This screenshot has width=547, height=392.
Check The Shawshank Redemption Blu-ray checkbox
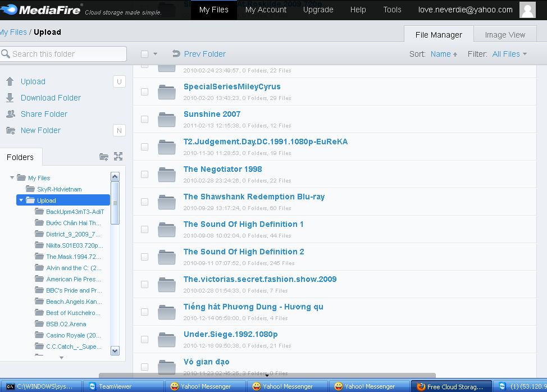pyautogui.click(x=144, y=202)
